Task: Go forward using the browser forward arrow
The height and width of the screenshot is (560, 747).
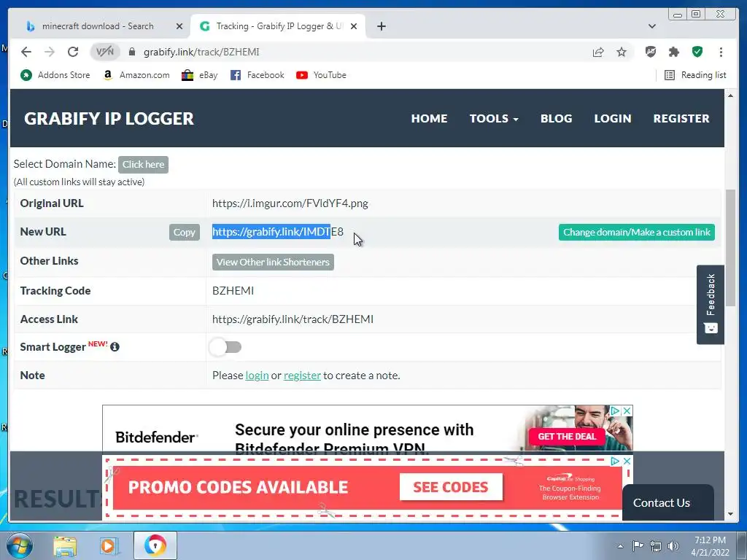Action: coord(50,52)
